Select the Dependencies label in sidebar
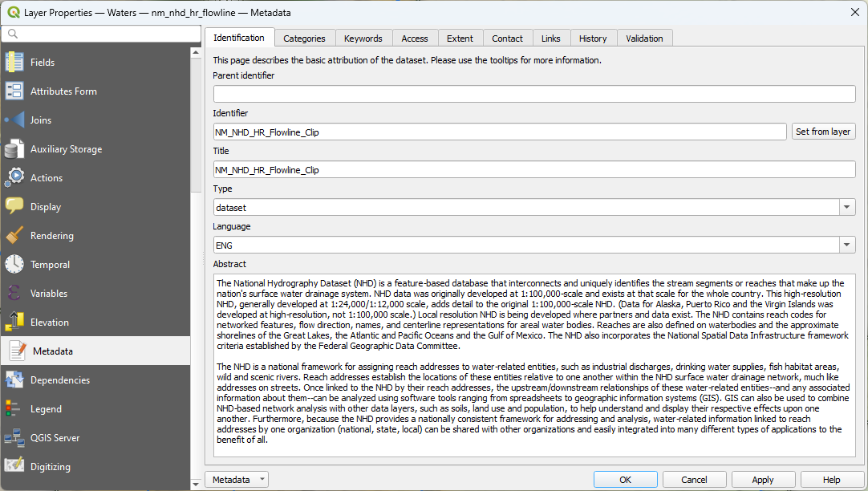The image size is (868, 491). pos(60,380)
